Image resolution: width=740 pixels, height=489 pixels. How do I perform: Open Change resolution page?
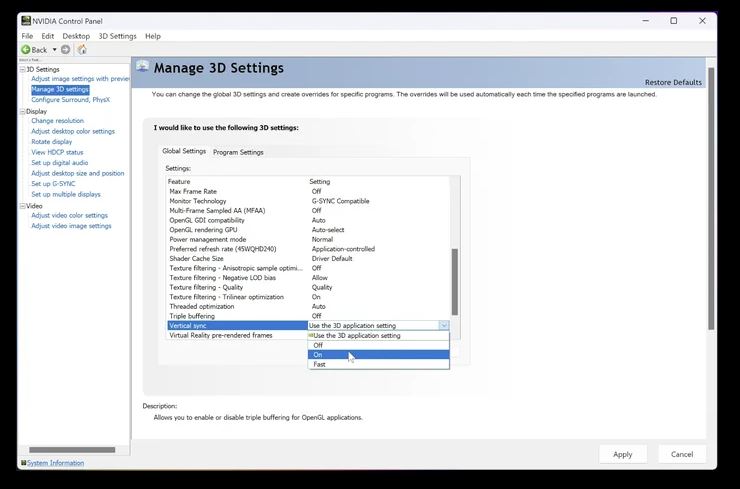tap(57, 121)
